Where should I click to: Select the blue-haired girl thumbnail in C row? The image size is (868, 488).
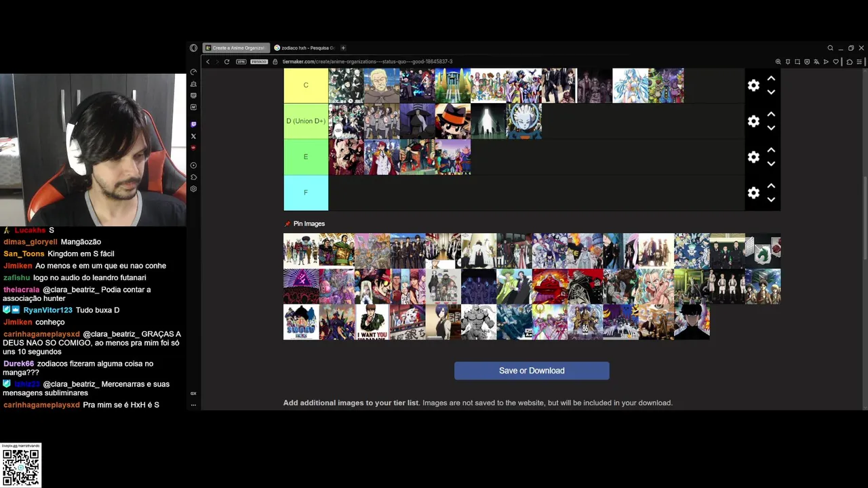pyautogui.click(x=630, y=85)
